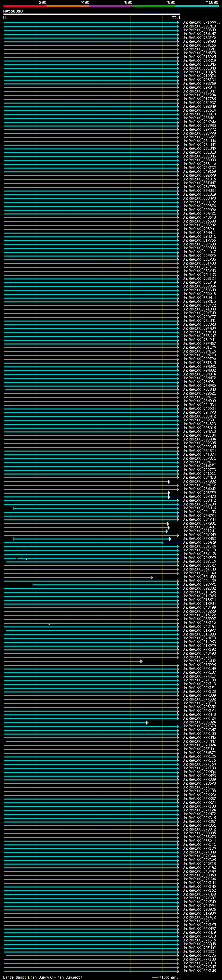Viewport: 222px width, 980px height.
Task: Click the UniRef100_P13905 label
Action: tap(199, 57)
